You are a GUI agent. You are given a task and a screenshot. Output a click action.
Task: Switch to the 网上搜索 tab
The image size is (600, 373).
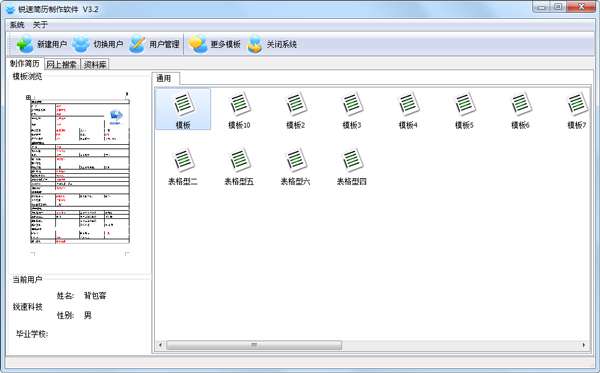click(61, 65)
